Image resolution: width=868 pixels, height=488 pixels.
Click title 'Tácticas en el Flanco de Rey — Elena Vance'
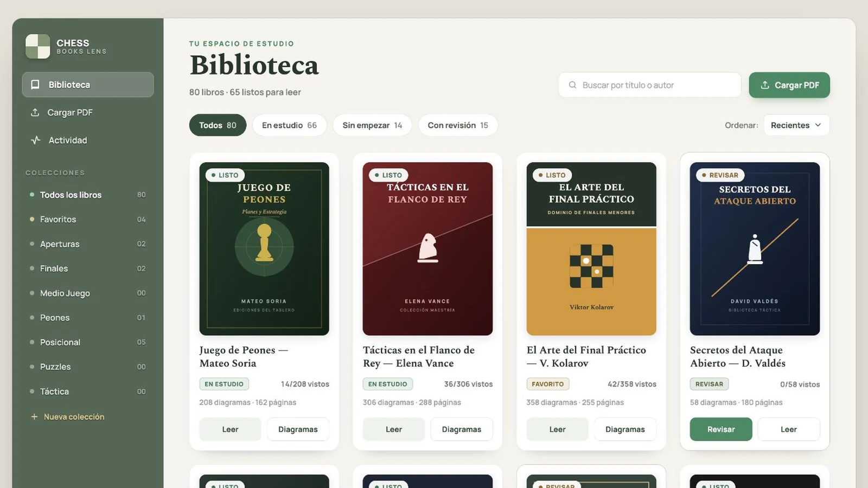[x=419, y=357]
